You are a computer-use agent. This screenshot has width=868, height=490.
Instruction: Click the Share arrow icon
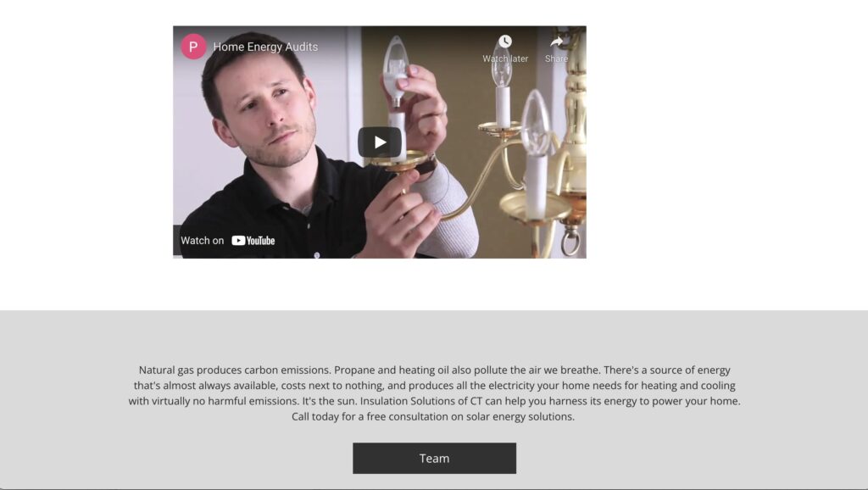[556, 42]
